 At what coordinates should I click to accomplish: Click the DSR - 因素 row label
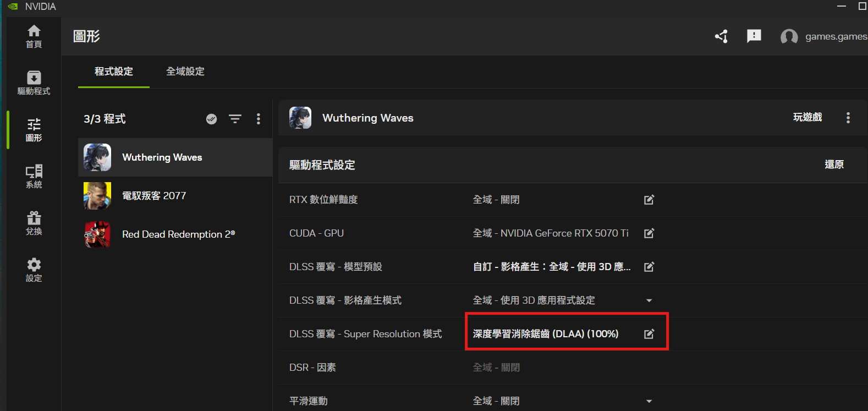(x=312, y=368)
